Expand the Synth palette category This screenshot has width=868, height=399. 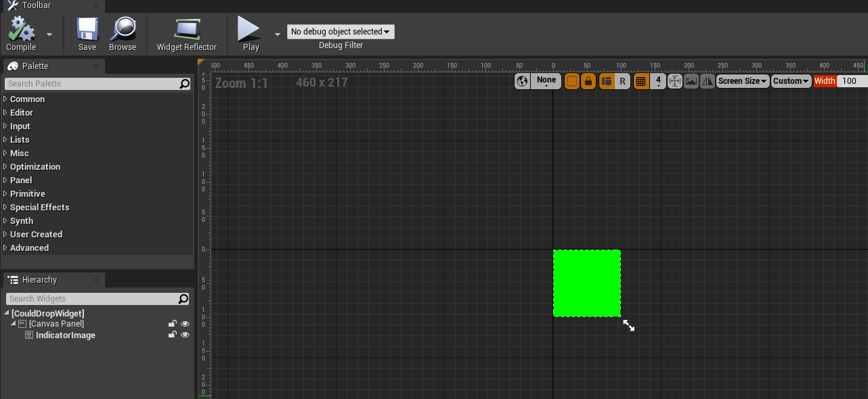(5, 220)
